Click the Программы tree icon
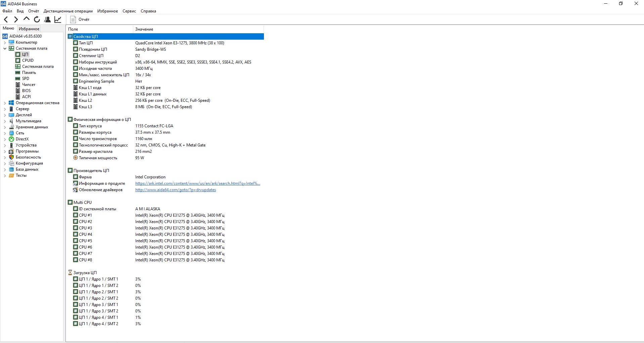 11,151
